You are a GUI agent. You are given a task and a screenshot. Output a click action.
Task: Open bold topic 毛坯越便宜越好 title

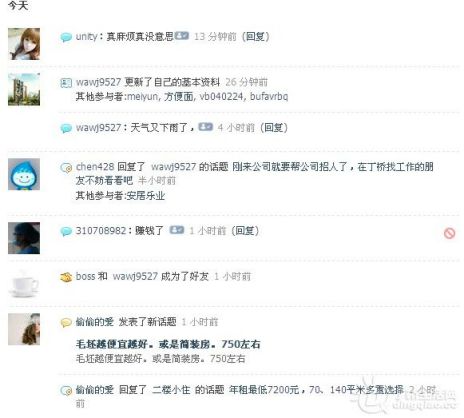(168, 344)
